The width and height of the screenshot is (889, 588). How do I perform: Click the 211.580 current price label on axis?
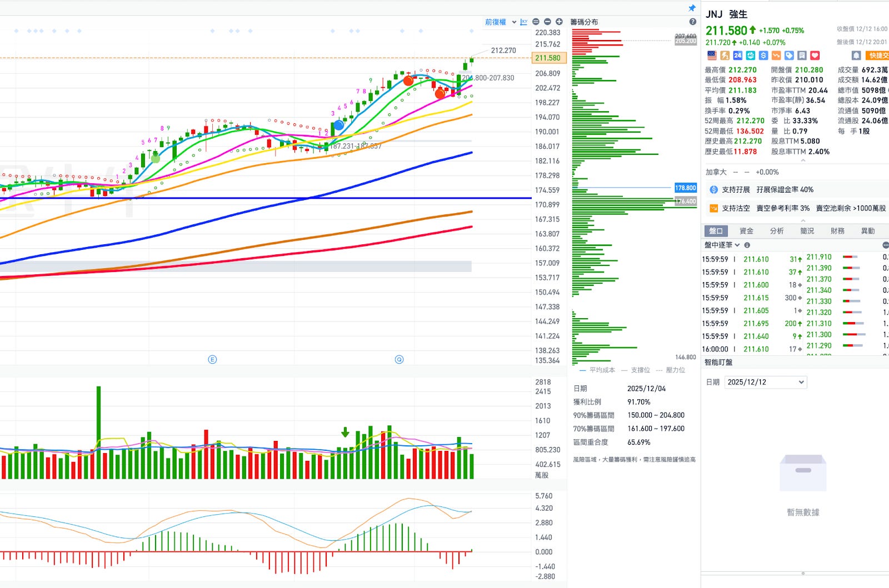pos(549,58)
